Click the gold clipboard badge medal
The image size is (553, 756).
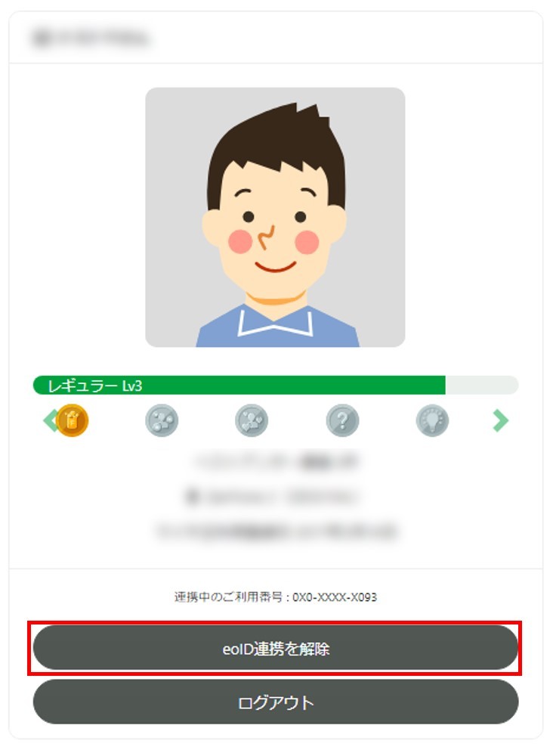click(72, 420)
